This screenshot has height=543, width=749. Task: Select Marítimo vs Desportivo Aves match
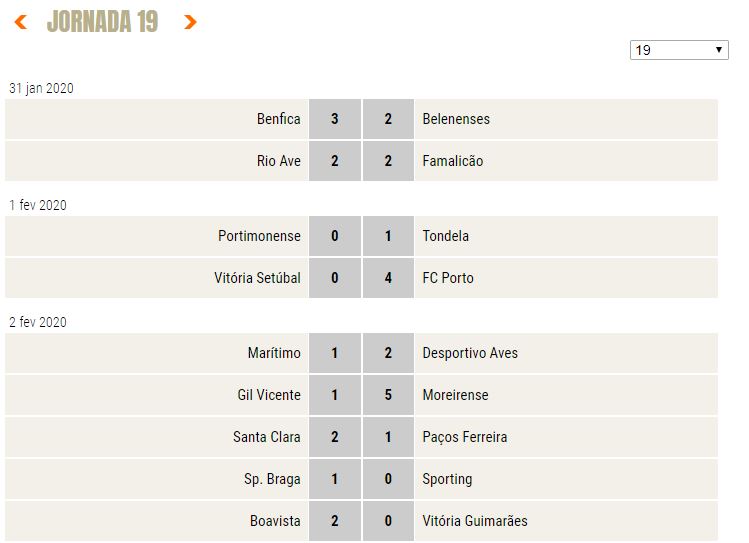pos(361,353)
